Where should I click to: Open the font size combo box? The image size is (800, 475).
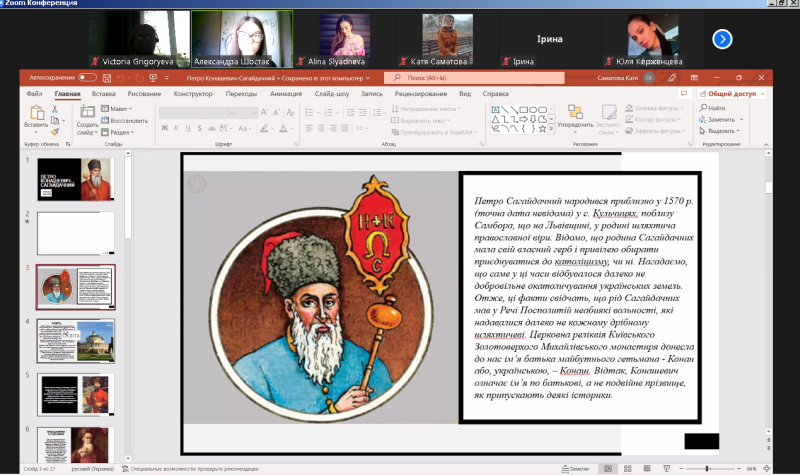click(x=247, y=112)
